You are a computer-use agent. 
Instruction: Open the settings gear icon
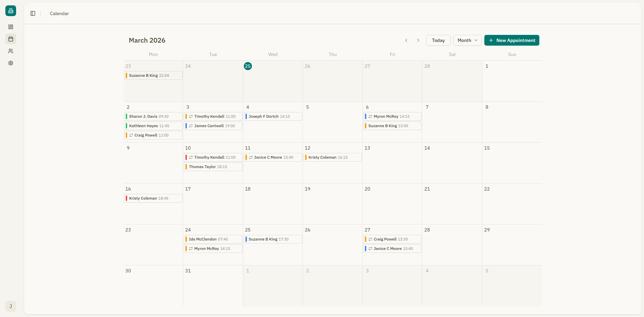pos(11,63)
